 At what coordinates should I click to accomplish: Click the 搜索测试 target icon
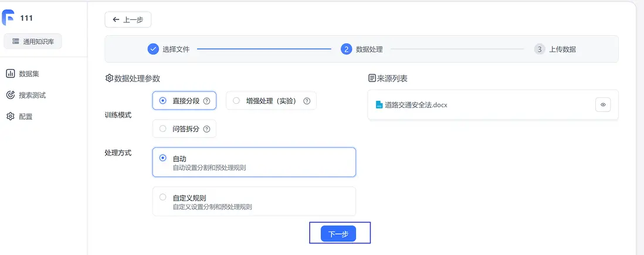coord(11,96)
